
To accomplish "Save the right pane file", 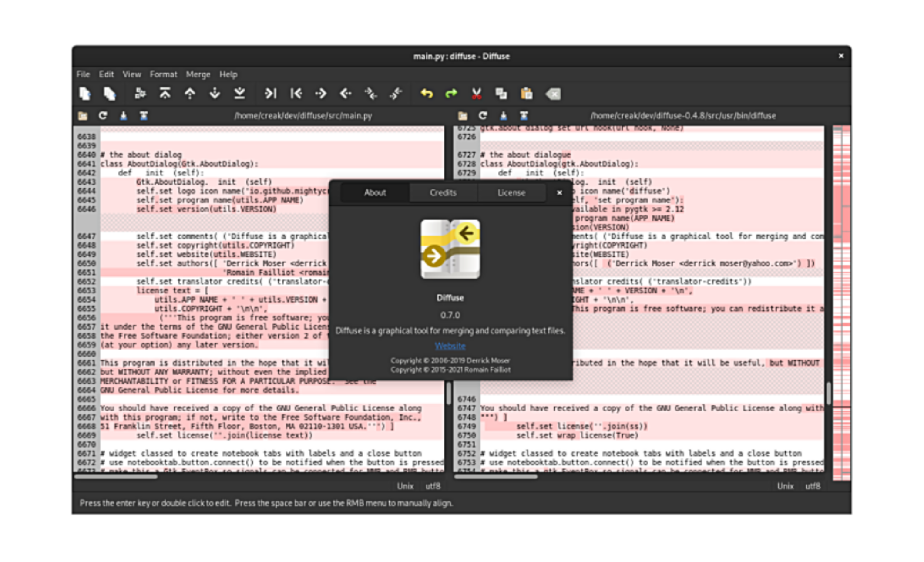I will (x=504, y=116).
